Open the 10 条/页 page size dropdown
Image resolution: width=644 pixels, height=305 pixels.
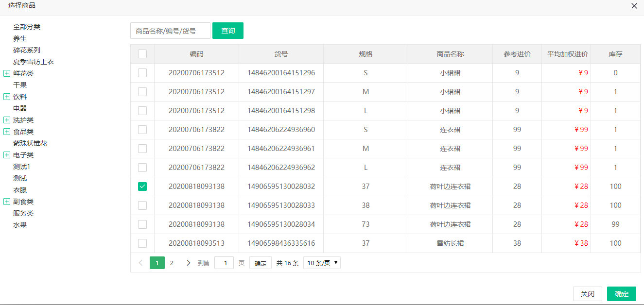[322, 263]
